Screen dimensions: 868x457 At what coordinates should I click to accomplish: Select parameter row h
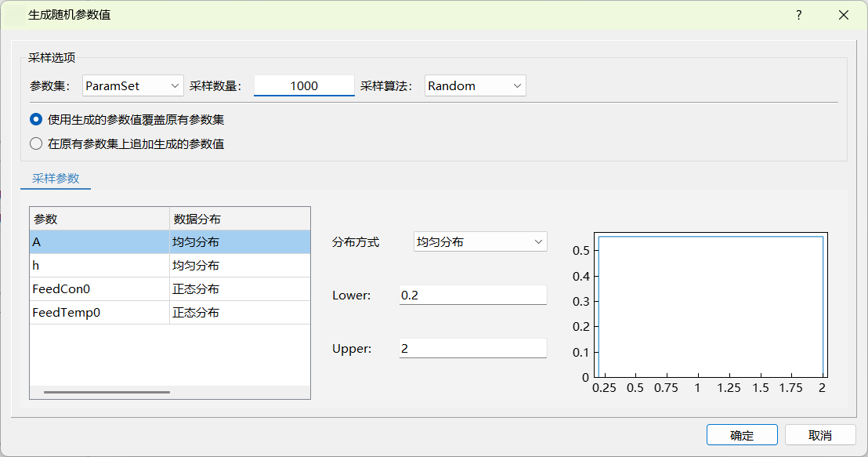click(x=99, y=266)
